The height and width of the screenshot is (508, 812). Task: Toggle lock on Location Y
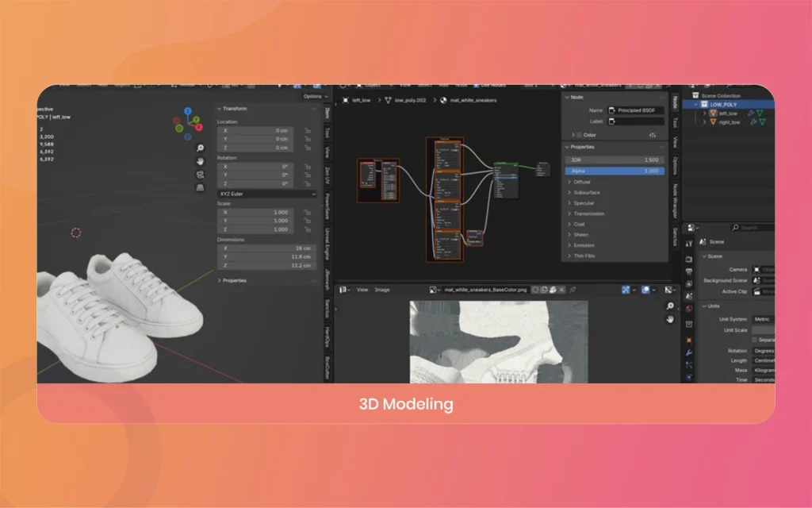click(x=307, y=139)
